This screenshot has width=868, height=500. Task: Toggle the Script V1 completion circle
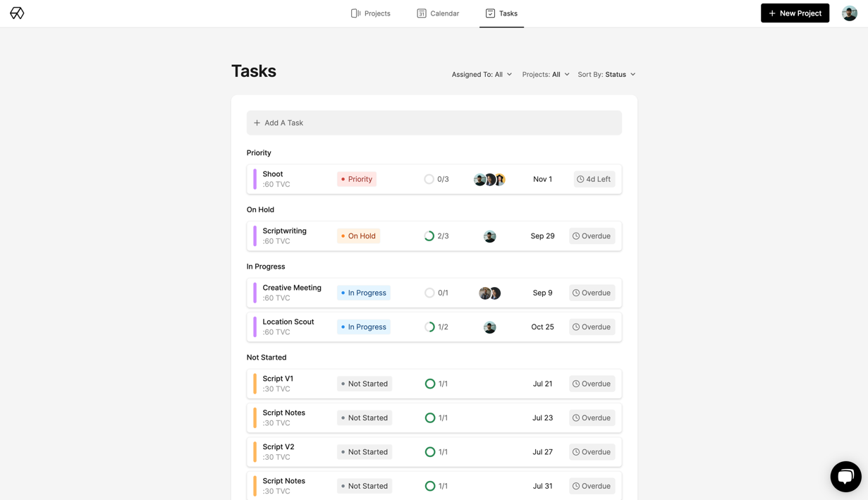pos(429,384)
